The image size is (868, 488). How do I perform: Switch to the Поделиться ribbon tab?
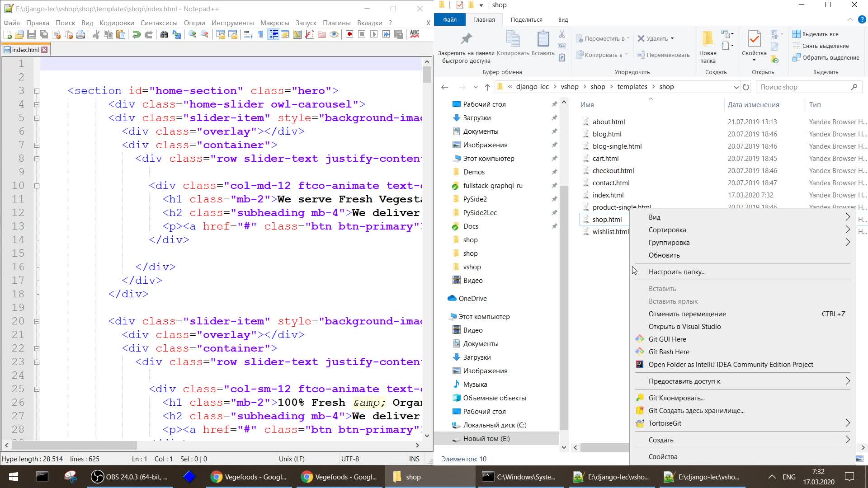[x=526, y=19]
